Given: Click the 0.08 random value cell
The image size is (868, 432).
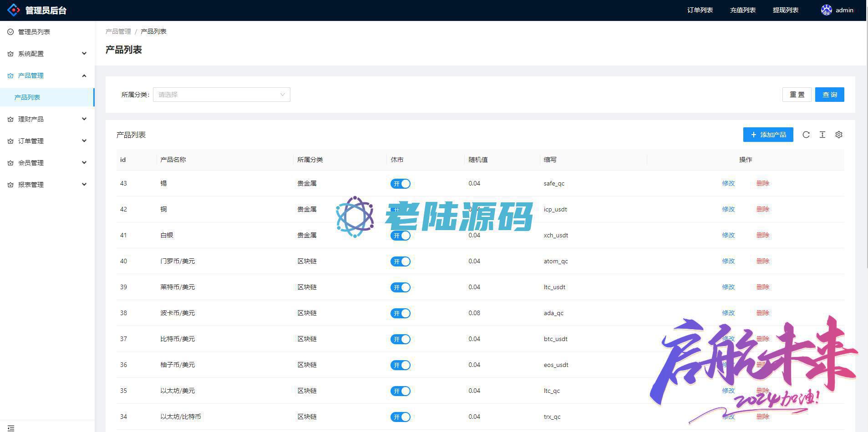Looking at the screenshot, I should click(x=474, y=313).
